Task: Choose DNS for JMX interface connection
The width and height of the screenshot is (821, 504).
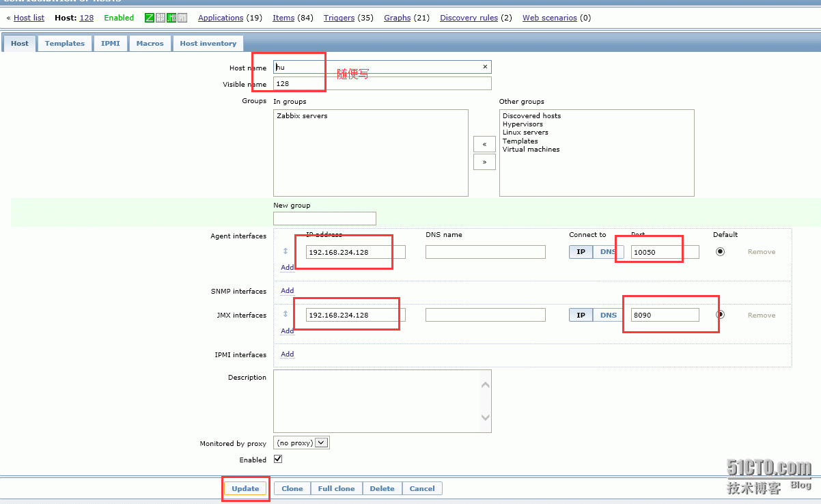Action: pos(608,315)
